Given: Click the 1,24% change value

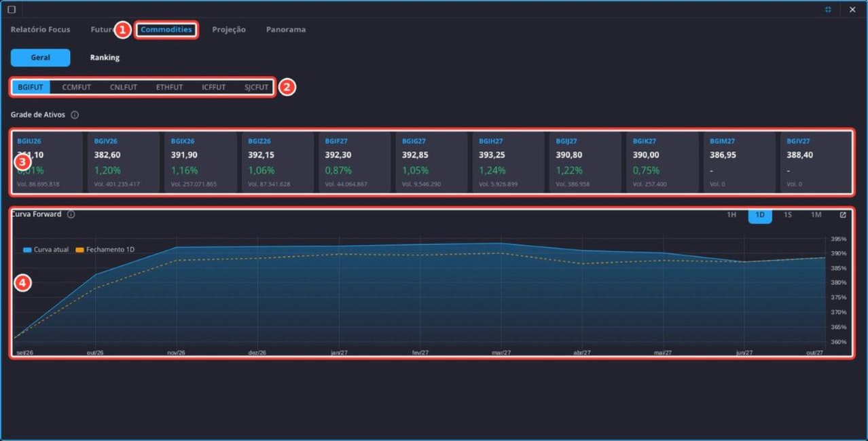Looking at the screenshot, I should point(492,170).
